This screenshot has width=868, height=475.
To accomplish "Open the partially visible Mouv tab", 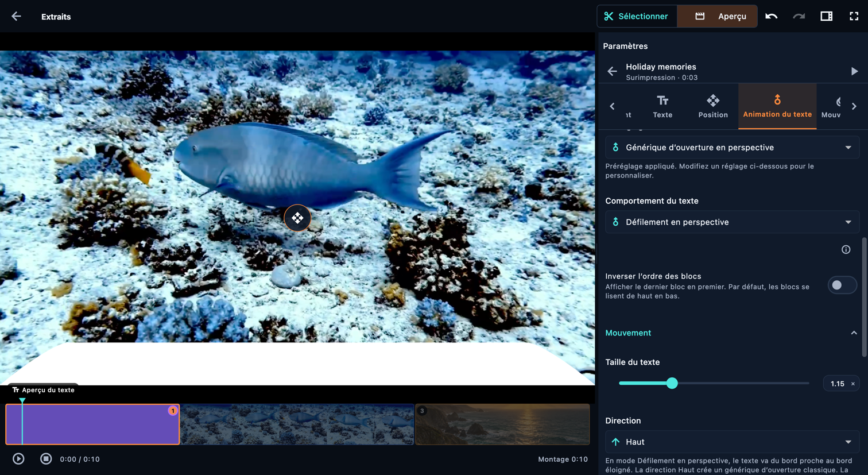I will [831, 106].
